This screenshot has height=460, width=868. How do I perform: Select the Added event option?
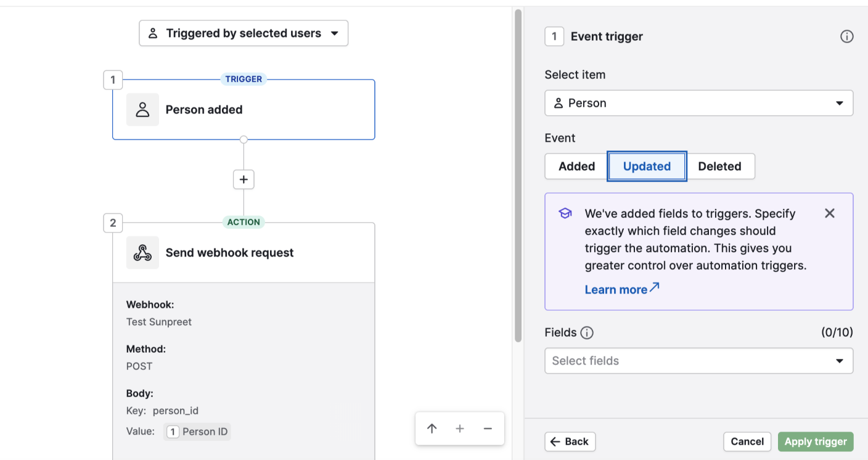[x=576, y=166]
